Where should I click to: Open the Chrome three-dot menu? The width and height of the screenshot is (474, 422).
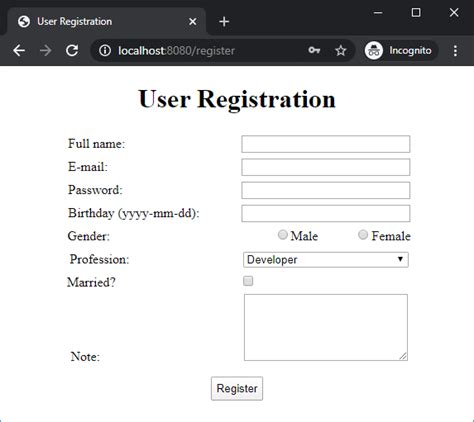click(x=455, y=51)
